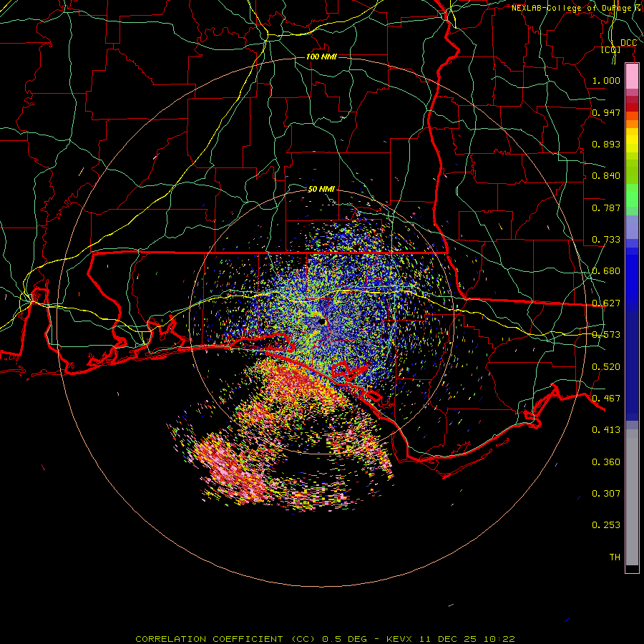
Task: Click the 50 NMI range ring label
Action: tap(321, 189)
